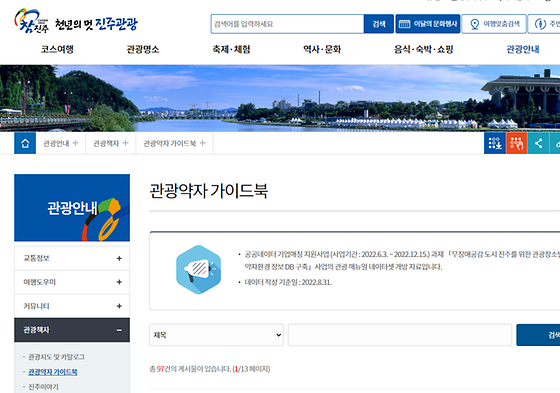
Task: Expand the 교통정보 sidebar section
Action: point(72,258)
